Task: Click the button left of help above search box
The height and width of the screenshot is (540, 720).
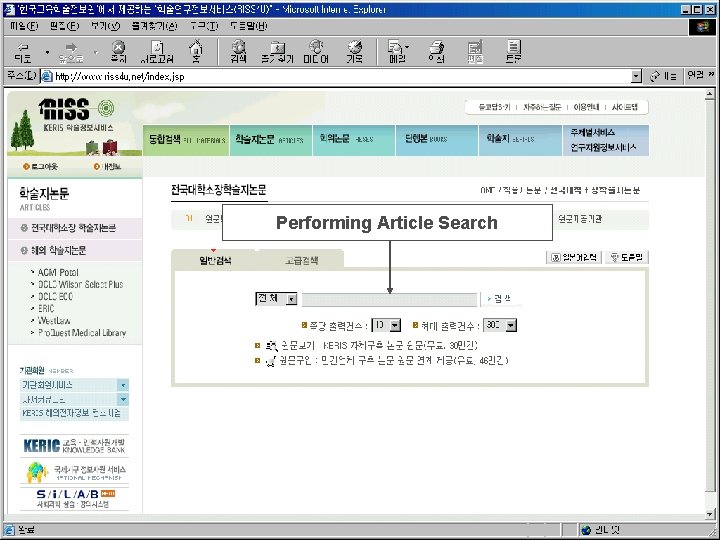Action: pos(574,257)
